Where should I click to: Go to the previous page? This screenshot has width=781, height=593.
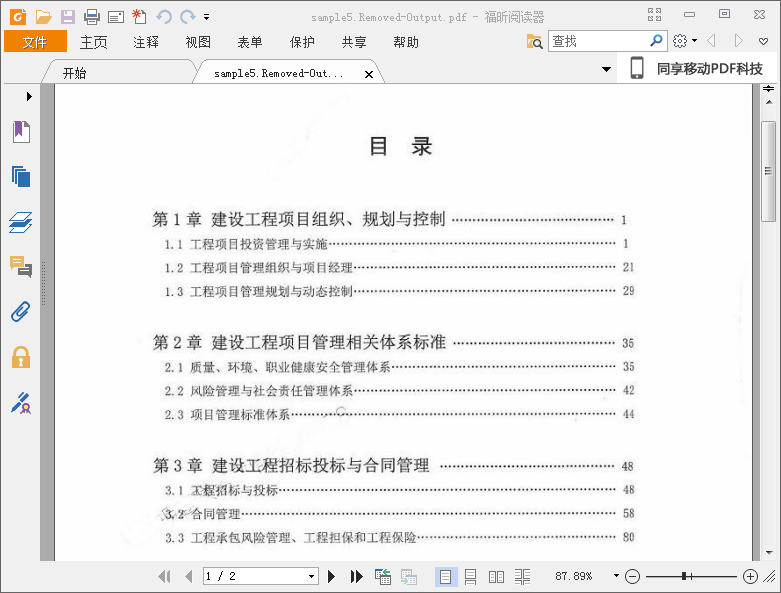tap(189, 577)
